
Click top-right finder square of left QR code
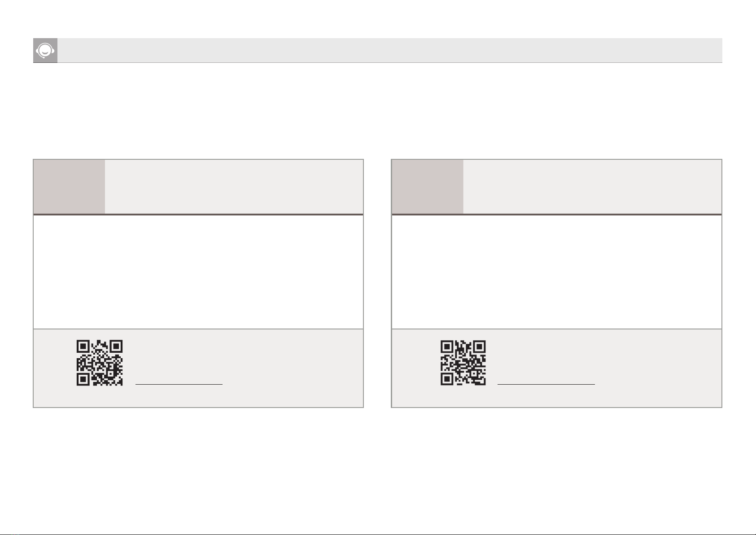tap(117, 346)
